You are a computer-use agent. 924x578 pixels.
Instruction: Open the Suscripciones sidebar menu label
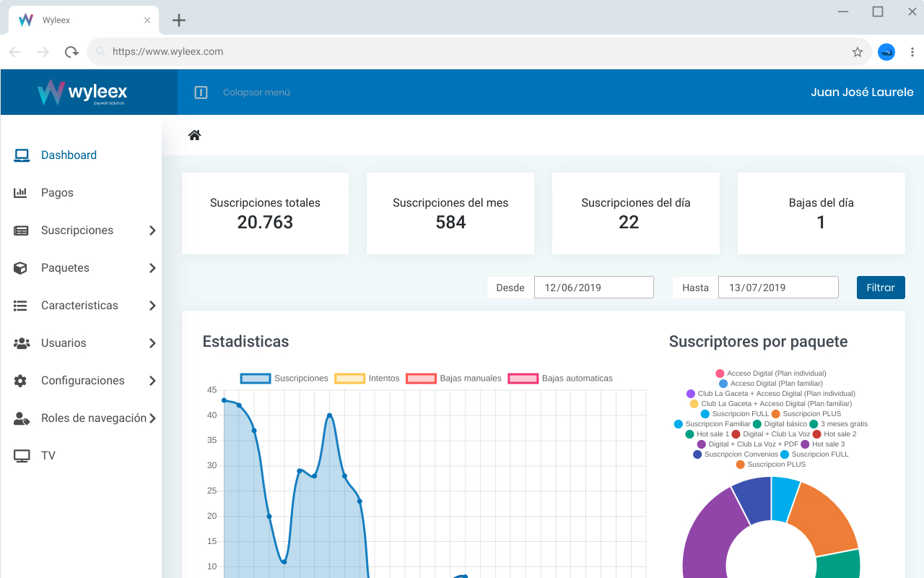coord(77,230)
